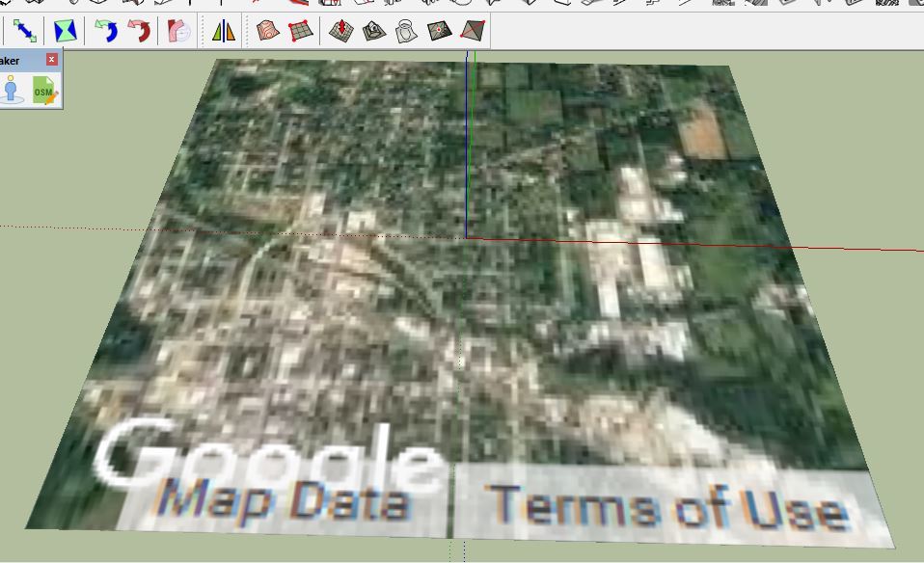This screenshot has height=563, width=924.
Task: Click the blue-green polygon toolbar icon
Action: pyautogui.click(x=65, y=30)
